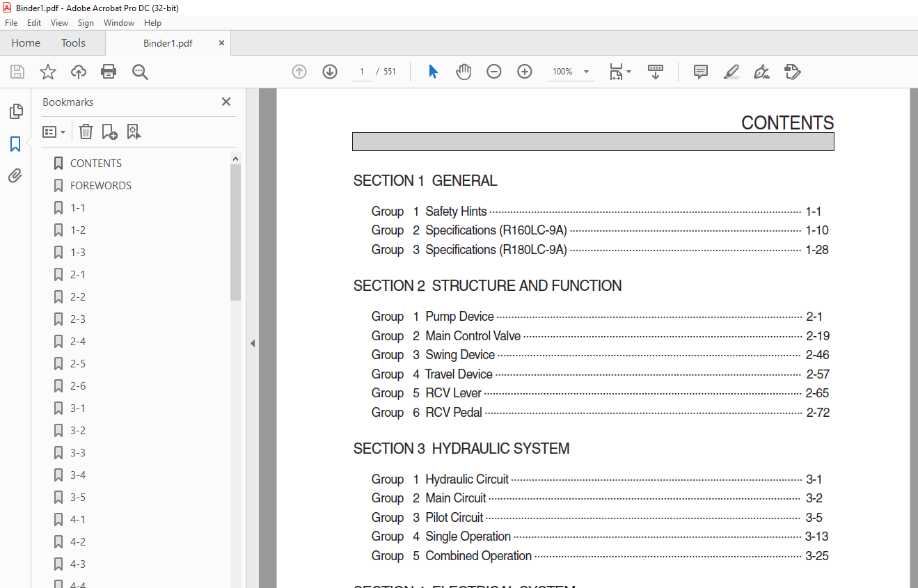Screen dimensions: 918x588
Task: Open bookmark 2-6
Action: coord(78,386)
